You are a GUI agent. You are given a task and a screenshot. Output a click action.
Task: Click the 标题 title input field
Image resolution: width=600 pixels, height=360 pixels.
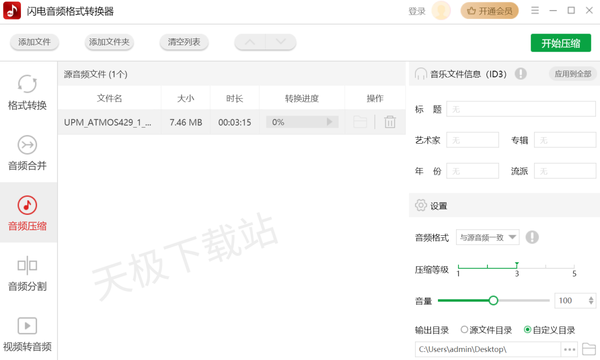[521, 109]
